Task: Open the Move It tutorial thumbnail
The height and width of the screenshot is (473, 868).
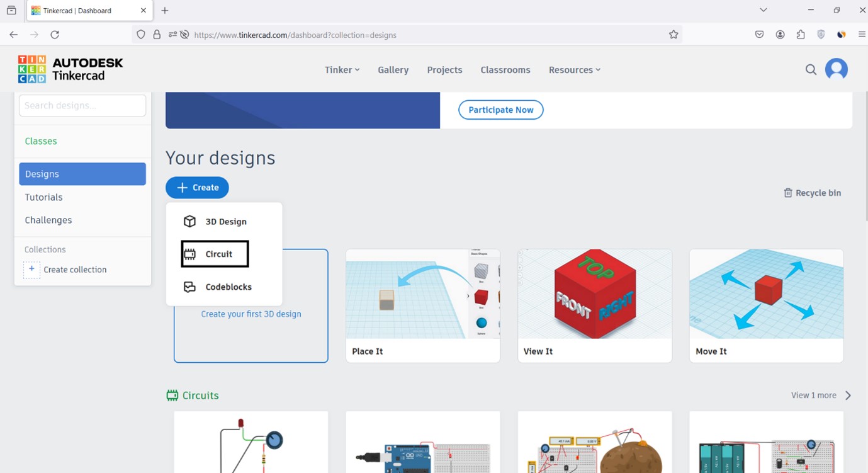Action: click(x=767, y=294)
